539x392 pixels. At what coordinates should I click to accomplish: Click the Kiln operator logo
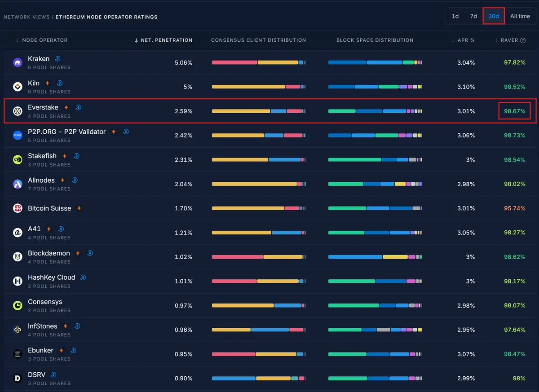pyautogui.click(x=18, y=87)
